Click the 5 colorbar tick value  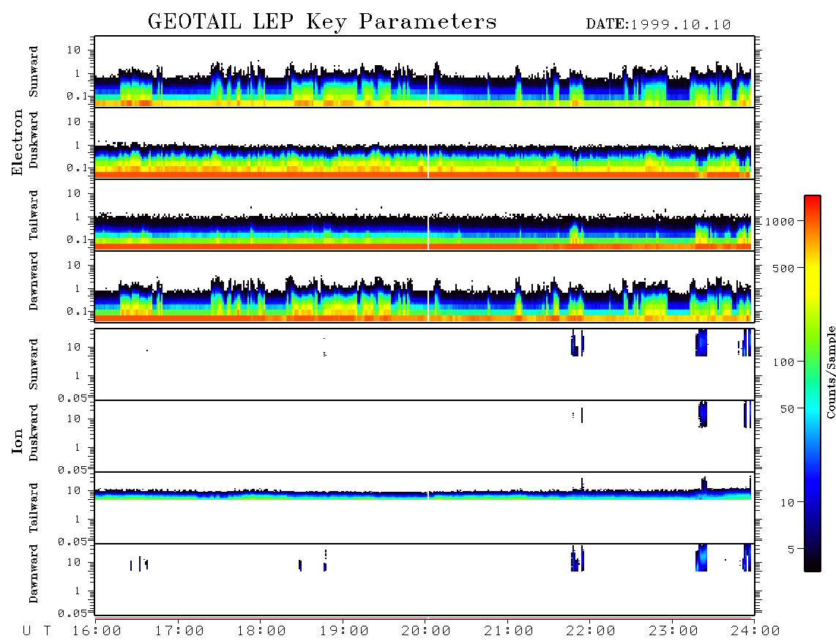pos(791,550)
